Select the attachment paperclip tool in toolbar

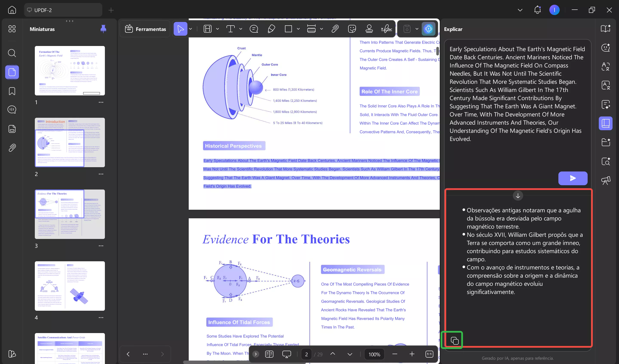[x=335, y=29]
